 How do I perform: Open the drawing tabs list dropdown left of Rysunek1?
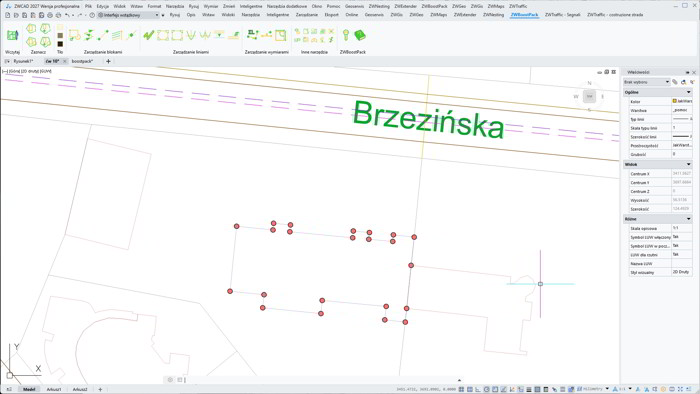pos(7,61)
